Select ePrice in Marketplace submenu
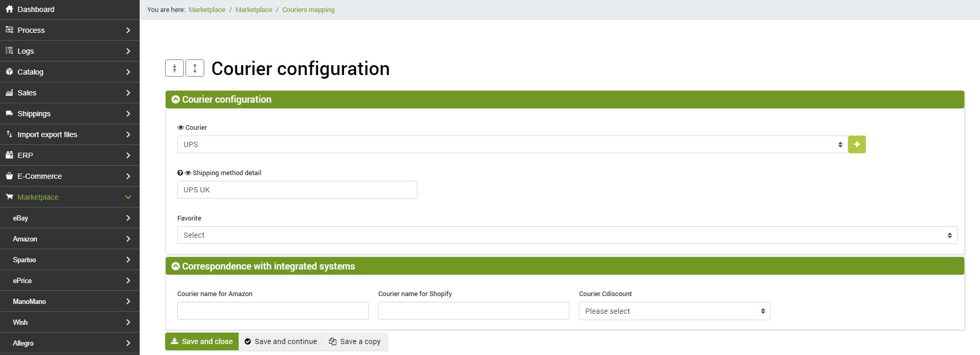 [70, 280]
